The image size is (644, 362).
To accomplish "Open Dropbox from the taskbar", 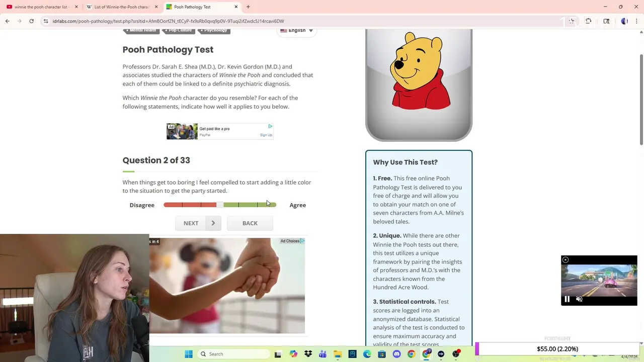I will [x=308, y=354].
